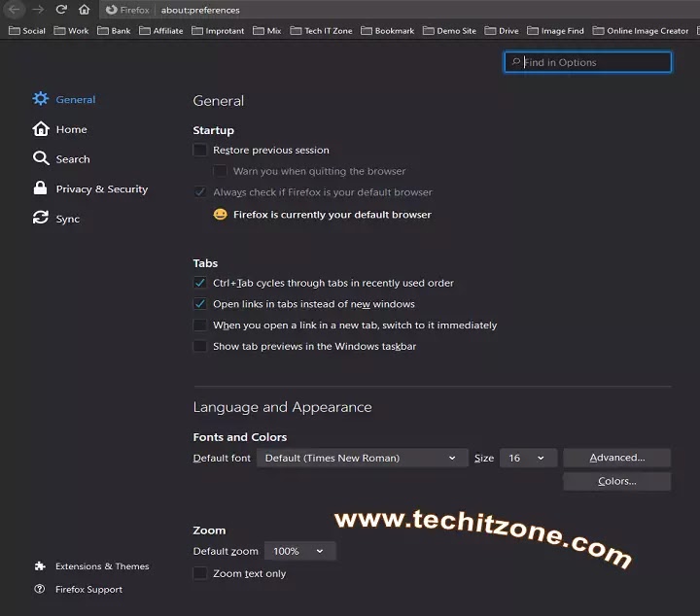Click the browser back arrow

coord(14,10)
